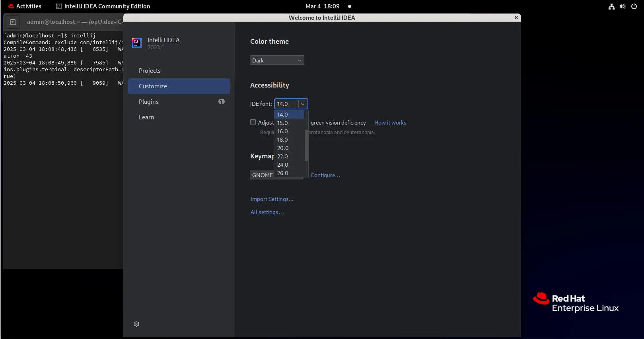Open the power menu icon in top bar
Image resolution: width=644 pixels, height=339 pixels.
click(634, 6)
